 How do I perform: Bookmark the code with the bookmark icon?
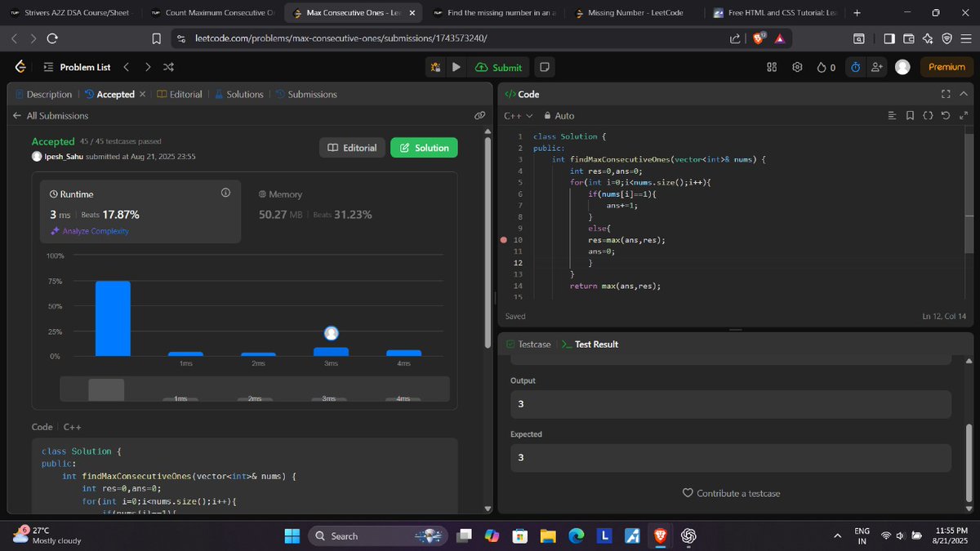(x=910, y=115)
